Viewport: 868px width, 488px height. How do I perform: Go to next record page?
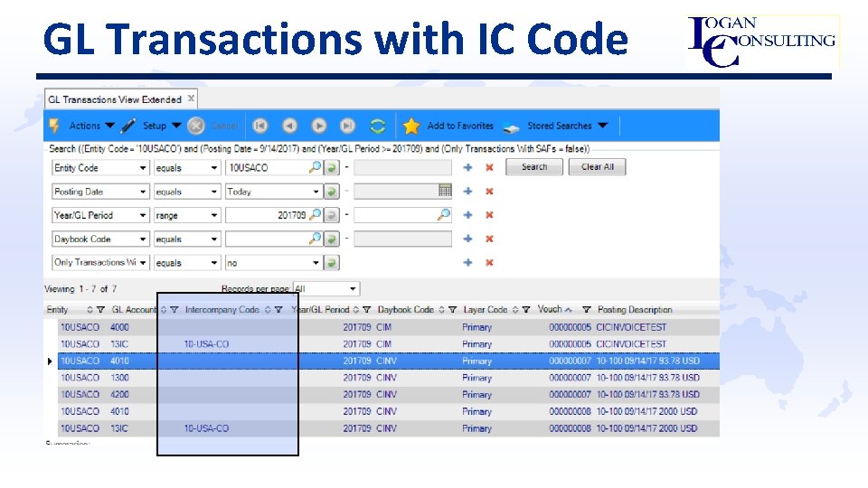pos(318,127)
